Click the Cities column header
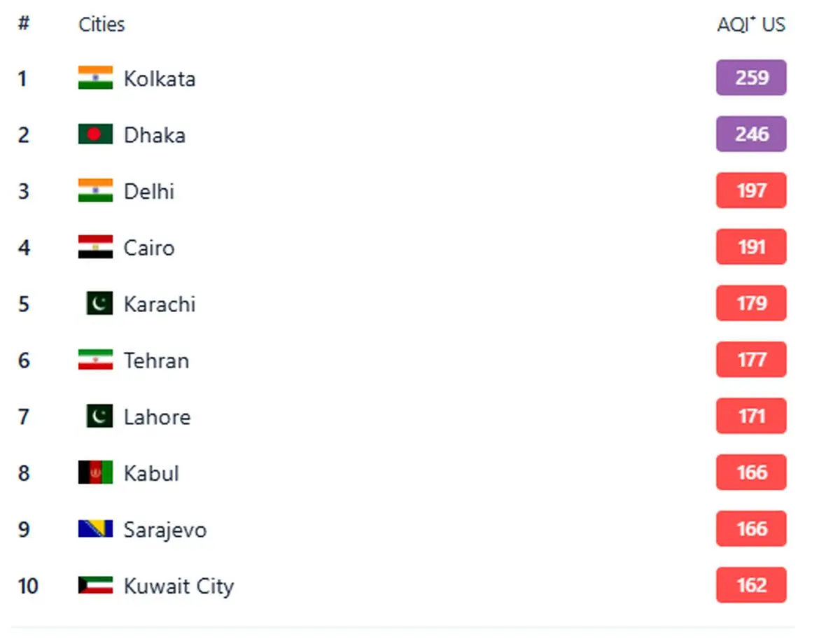The height and width of the screenshot is (639, 840). pyautogui.click(x=101, y=24)
